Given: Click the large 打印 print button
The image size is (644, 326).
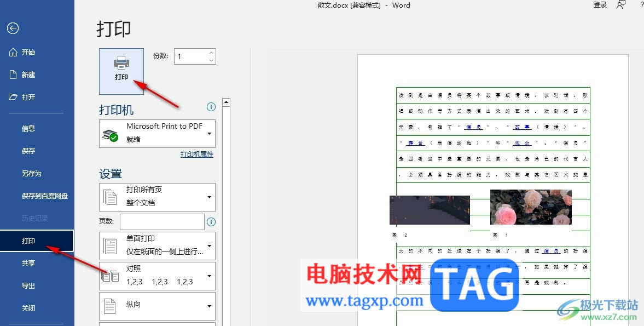Looking at the screenshot, I should coord(121,72).
